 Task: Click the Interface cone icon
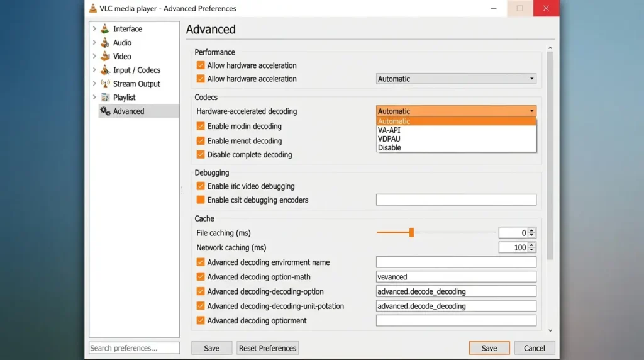tap(105, 29)
